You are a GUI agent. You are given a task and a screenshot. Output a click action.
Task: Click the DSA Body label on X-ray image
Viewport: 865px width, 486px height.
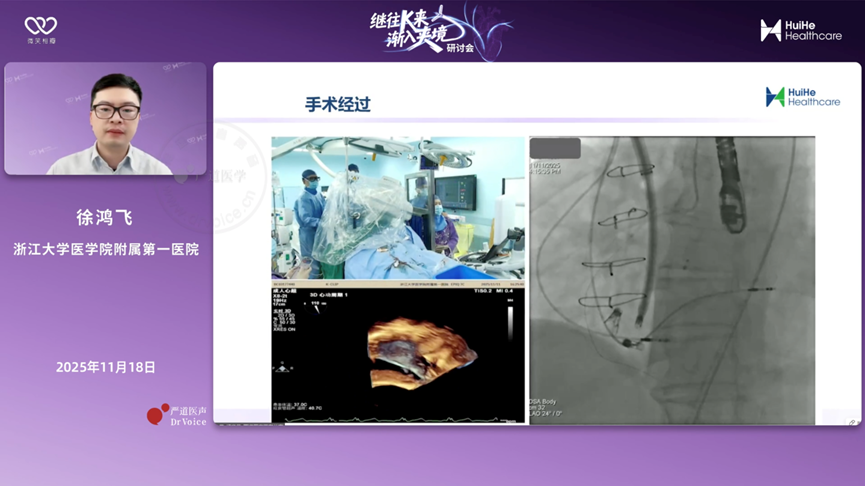click(x=548, y=402)
